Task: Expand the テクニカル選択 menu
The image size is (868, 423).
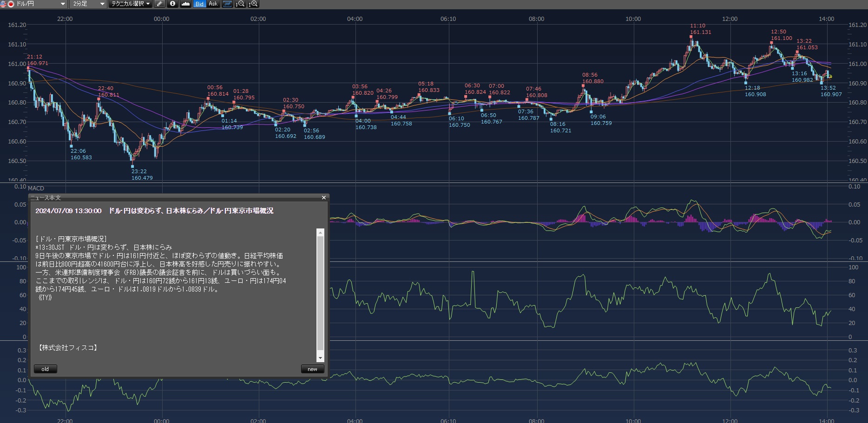Action: click(x=131, y=4)
